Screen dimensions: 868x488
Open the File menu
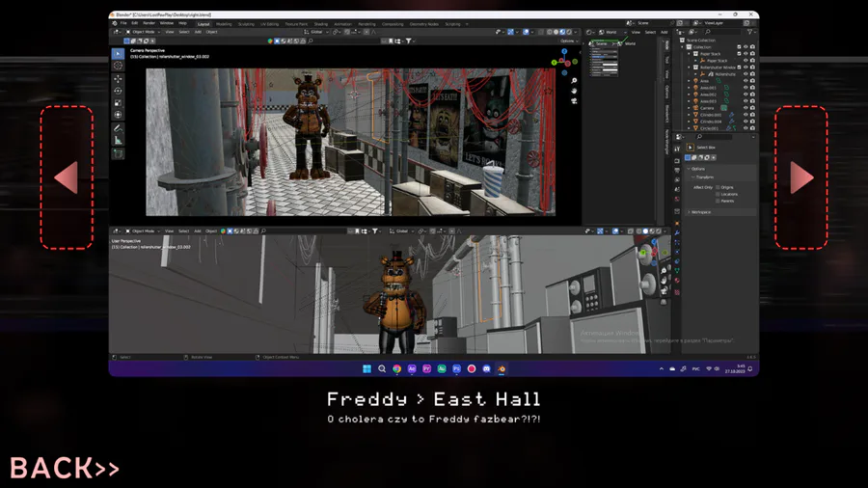coord(123,23)
